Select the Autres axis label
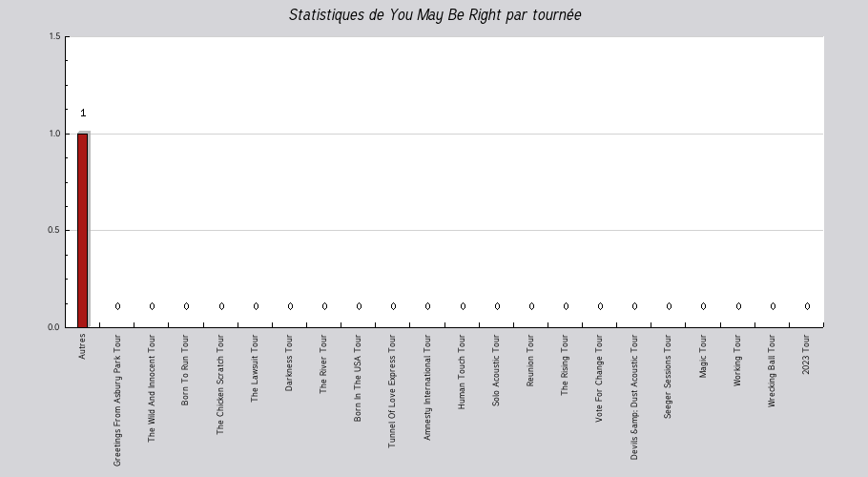Screen dimensions: 868x477 (x=82, y=346)
